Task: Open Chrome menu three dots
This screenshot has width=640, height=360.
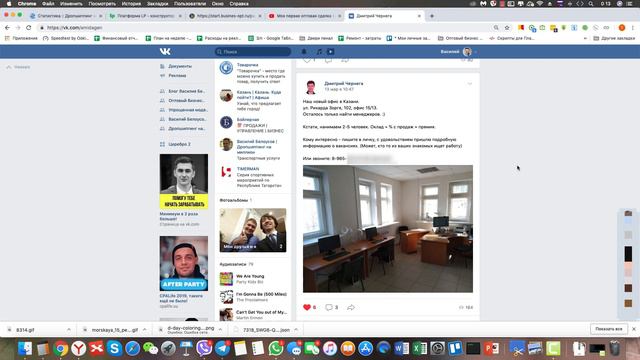Action: pos(633,28)
